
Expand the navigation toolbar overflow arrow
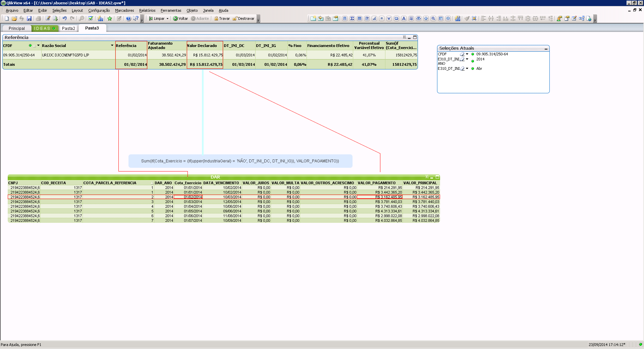(259, 19)
